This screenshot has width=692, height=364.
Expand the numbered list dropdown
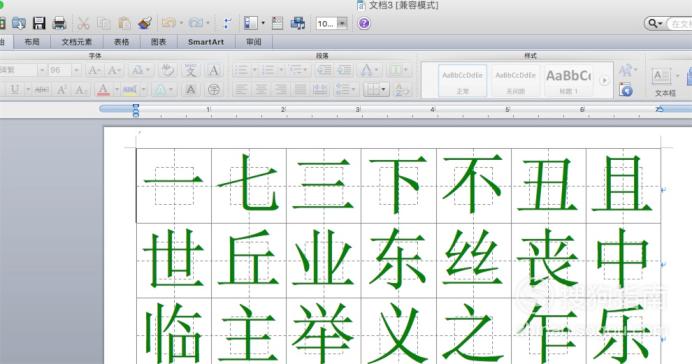(281, 70)
